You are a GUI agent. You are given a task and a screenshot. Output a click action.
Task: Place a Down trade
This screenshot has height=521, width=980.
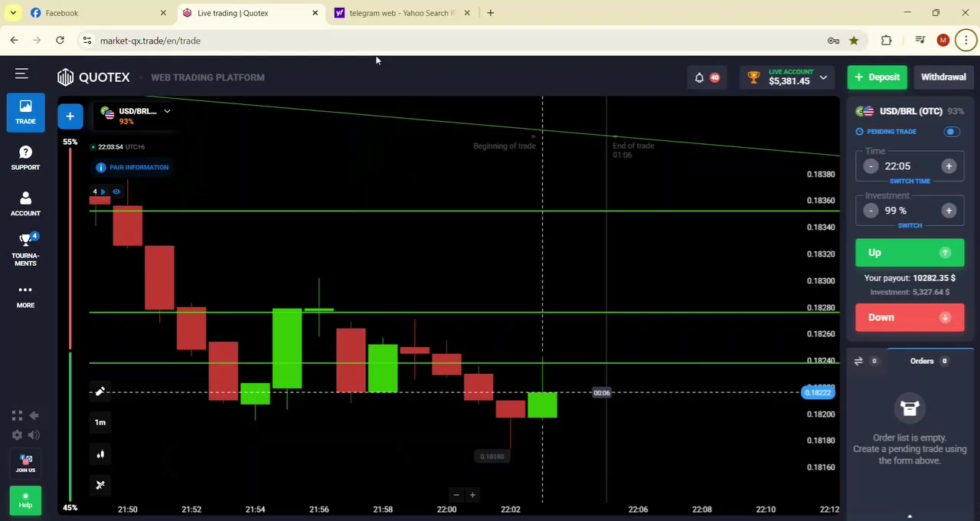[x=910, y=317]
